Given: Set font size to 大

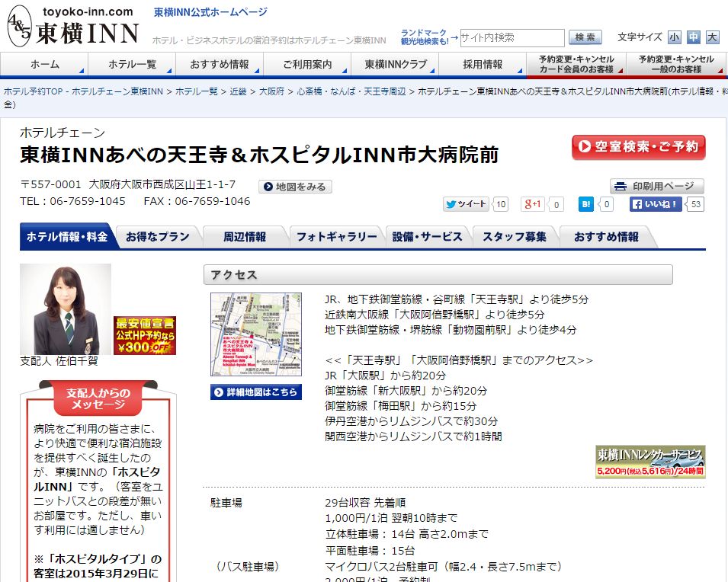Looking at the screenshot, I should pyautogui.click(x=712, y=37).
